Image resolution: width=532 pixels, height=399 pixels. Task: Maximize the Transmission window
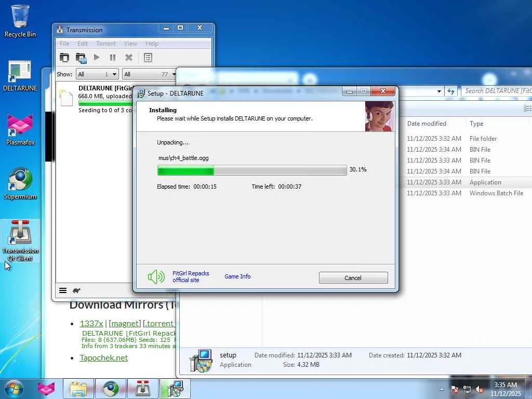(x=180, y=28)
